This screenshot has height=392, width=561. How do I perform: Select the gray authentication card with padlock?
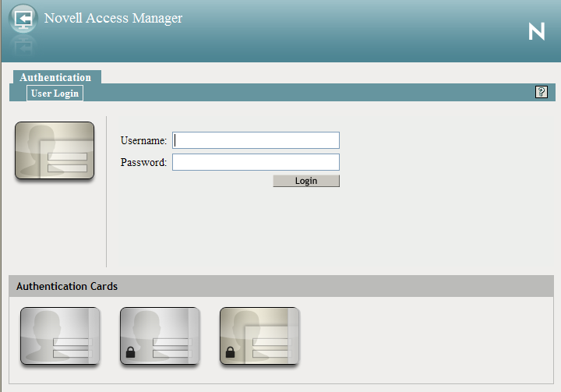(160, 336)
